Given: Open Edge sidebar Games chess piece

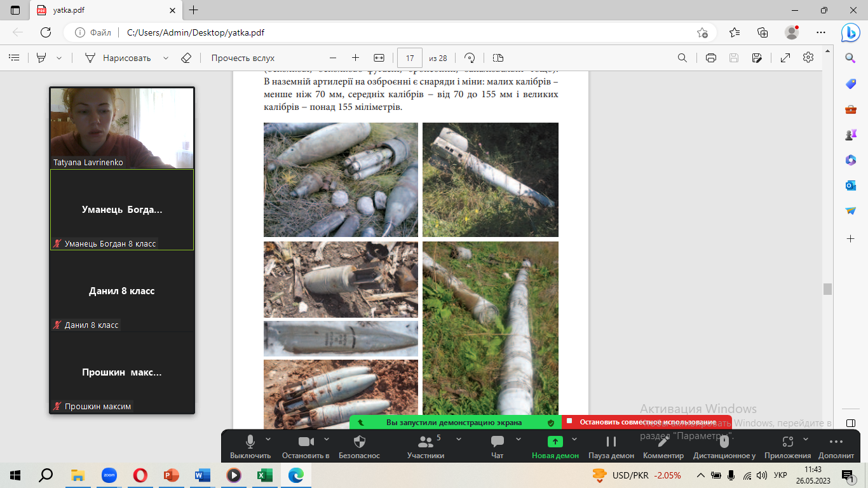Looking at the screenshot, I should click(850, 135).
